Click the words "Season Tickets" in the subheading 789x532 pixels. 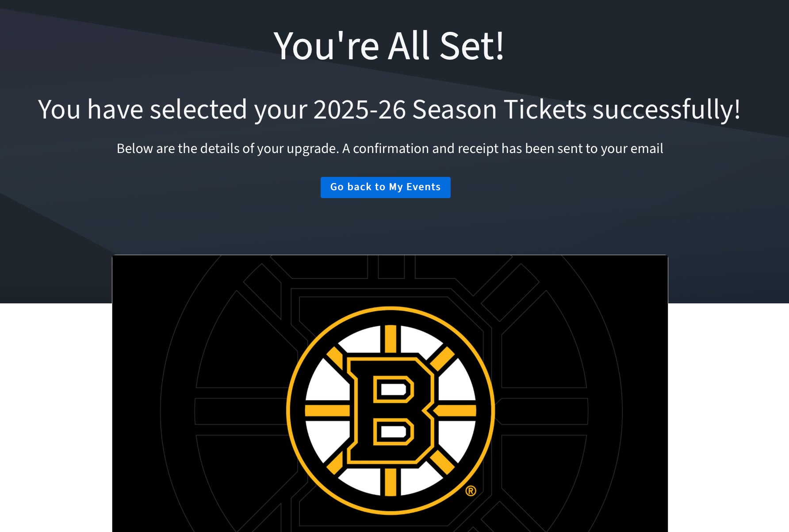pos(499,109)
